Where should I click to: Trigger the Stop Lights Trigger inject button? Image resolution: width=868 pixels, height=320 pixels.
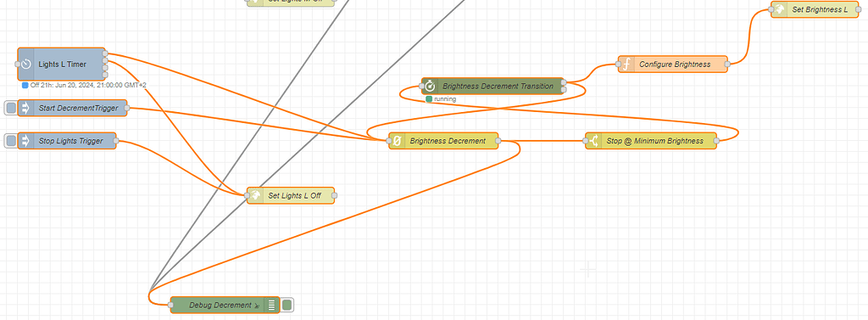click(x=11, y=141)
